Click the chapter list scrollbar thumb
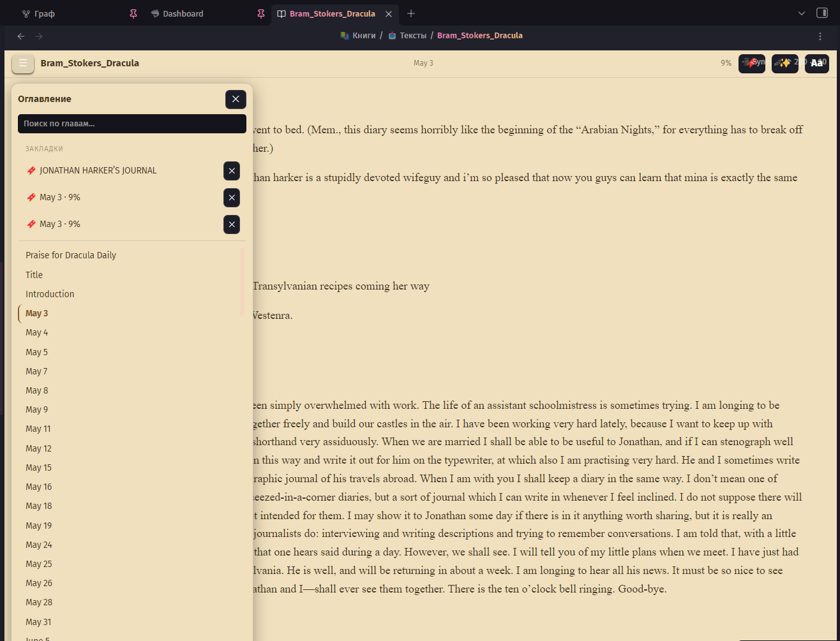This screenshot has width=840, height=641. [x=242, y=282]
